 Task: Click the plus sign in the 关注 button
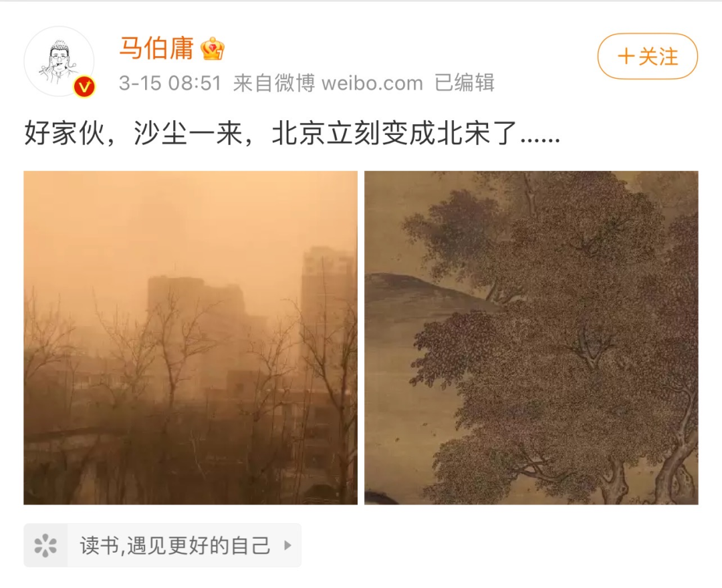626,57
